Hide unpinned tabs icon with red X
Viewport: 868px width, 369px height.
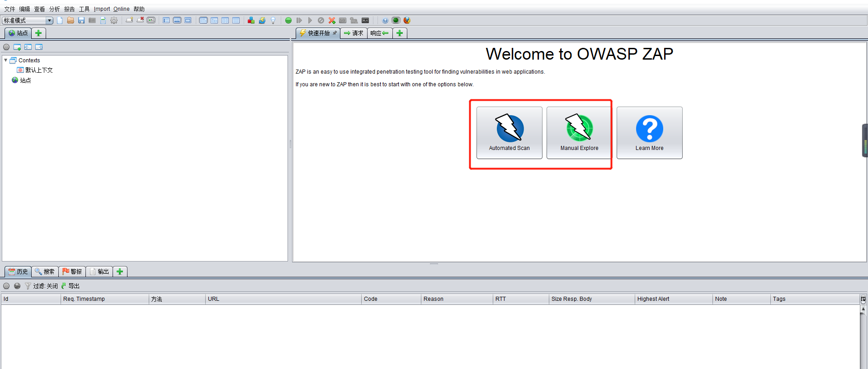coord(140,20)
